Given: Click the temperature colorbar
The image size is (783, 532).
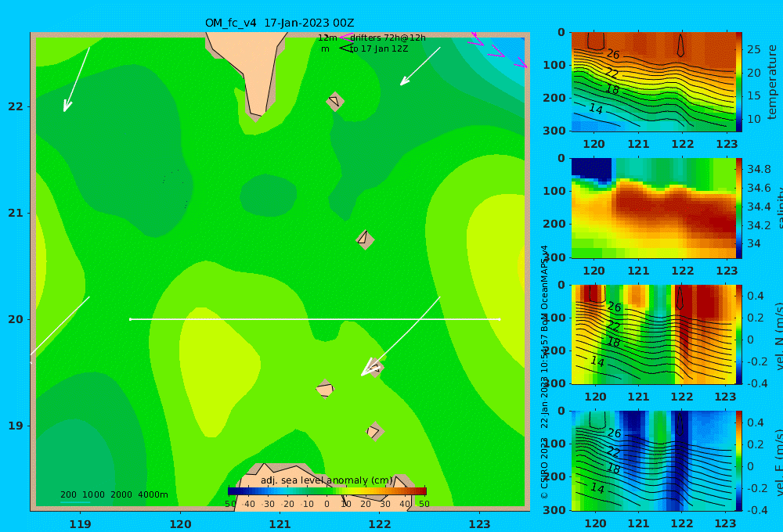Looking at the screenshot, I should 739,82.
